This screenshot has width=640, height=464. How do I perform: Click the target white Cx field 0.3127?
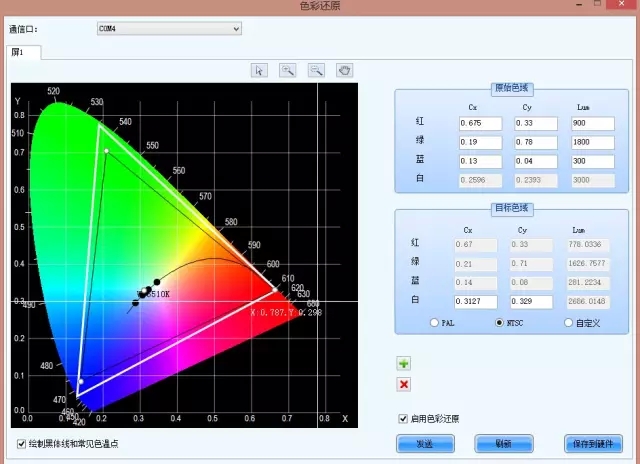point(484,300)
